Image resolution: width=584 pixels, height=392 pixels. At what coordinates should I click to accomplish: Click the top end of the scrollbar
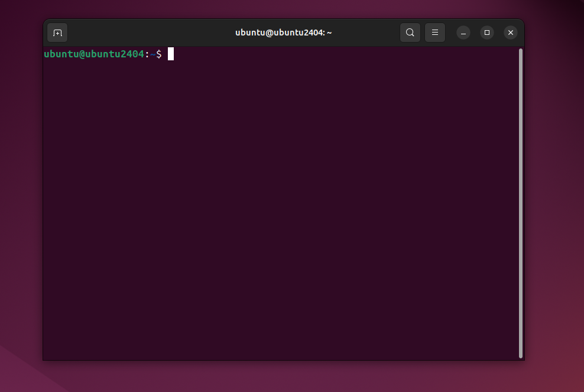tap(521, 52)
